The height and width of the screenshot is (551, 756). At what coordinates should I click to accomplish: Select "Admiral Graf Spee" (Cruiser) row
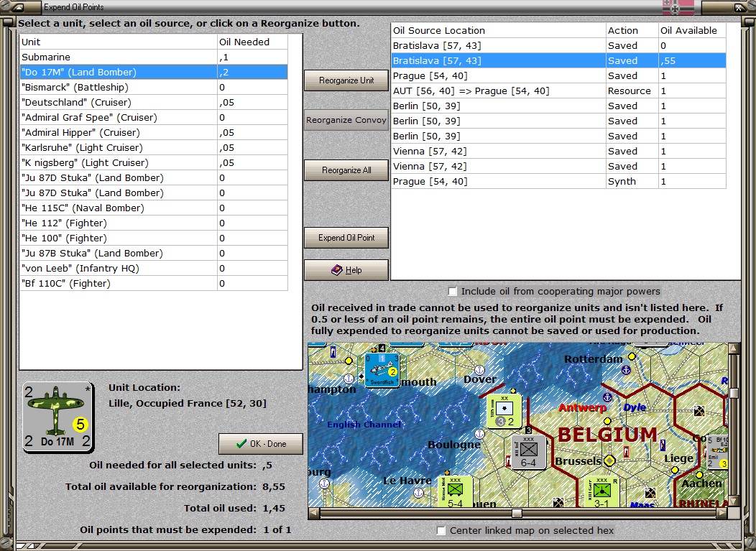pyautogui.click(x=154, y=118)
